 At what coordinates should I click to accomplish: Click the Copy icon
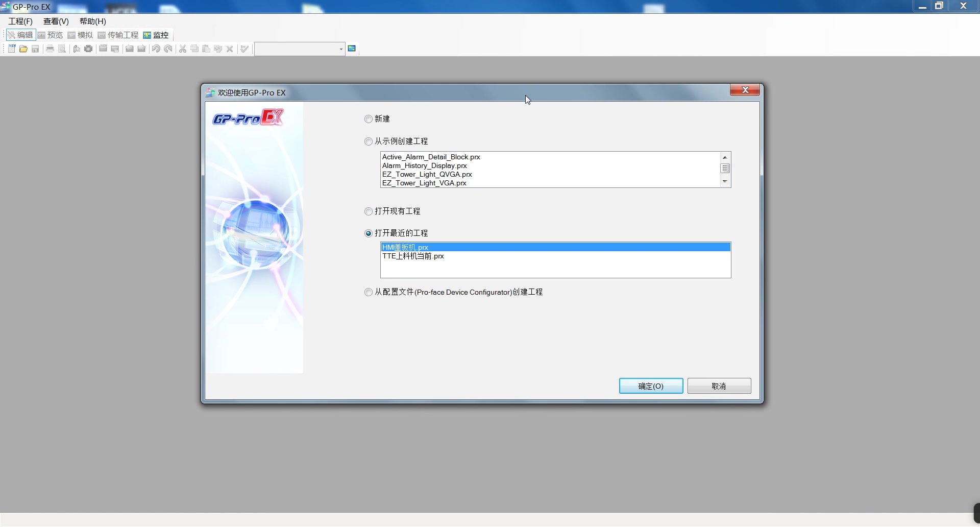[194, 49]
